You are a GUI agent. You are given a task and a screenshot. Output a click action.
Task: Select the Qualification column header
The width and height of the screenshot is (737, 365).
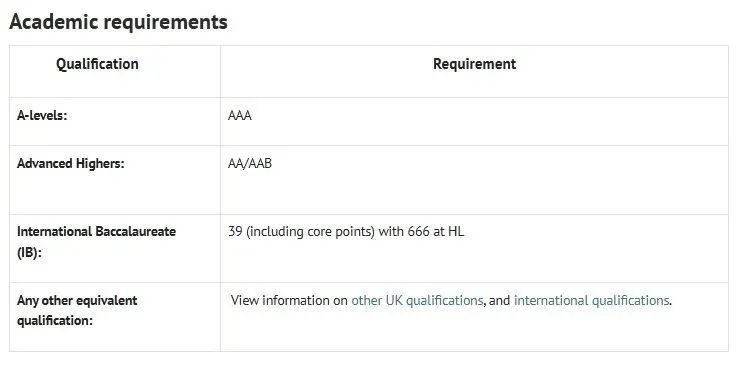click(97, 64)
